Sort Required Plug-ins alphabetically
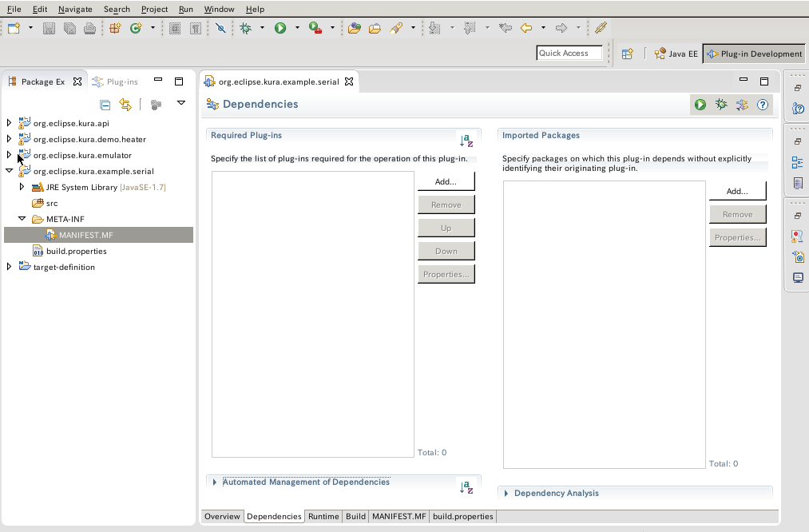The width and height of the screenshot is (809, 532). click(466, 141)
